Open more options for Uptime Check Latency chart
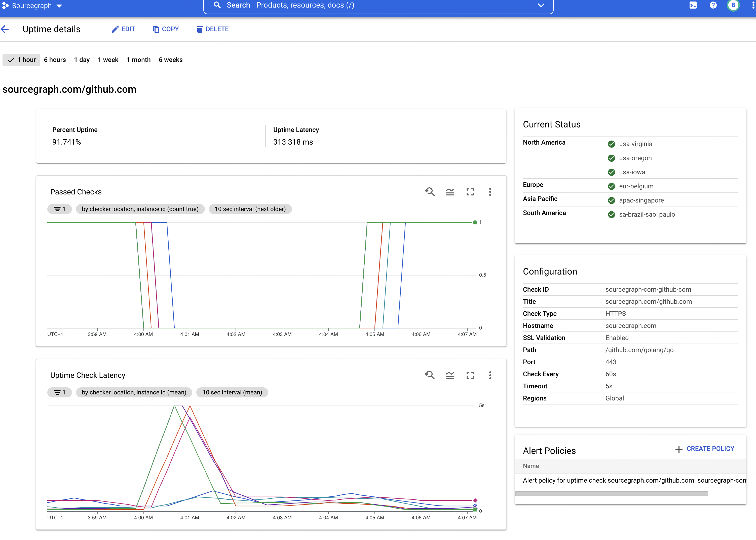Viewport: 756px width, 540px height. (x=490, y=375)
